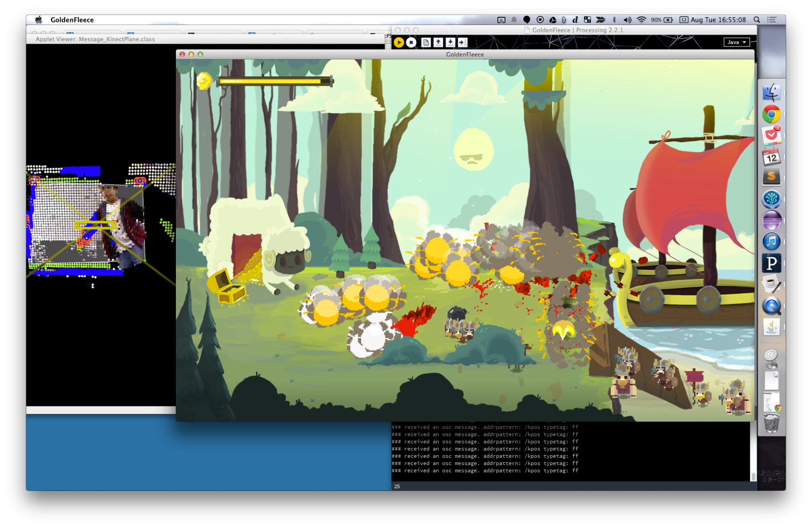
Task: Click Applet Viewer: Message_KinectPlane.class title
Action: tap(95, 39)
